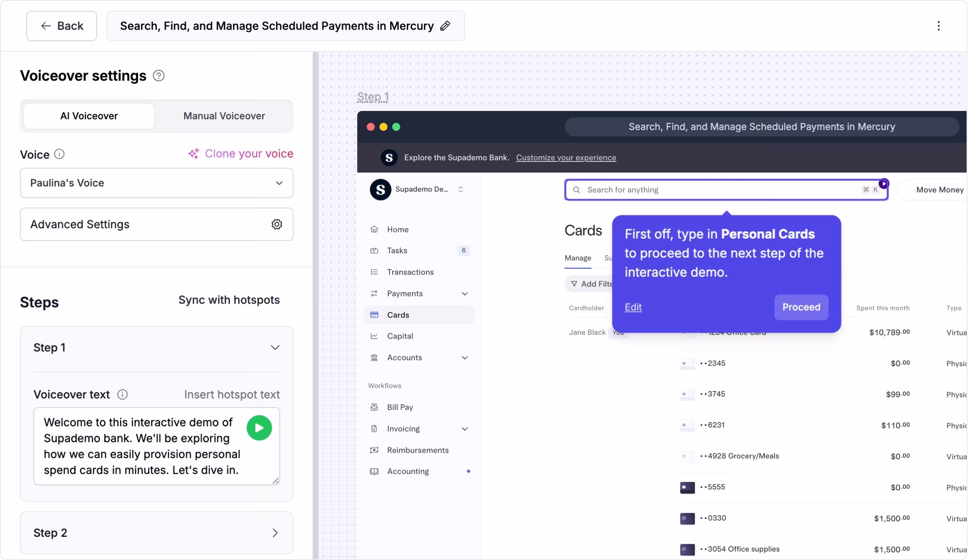Play the Step 1 voiceover preview
Image resolution: width=968 pixels, height=560 pixels.
coord(259,428)
